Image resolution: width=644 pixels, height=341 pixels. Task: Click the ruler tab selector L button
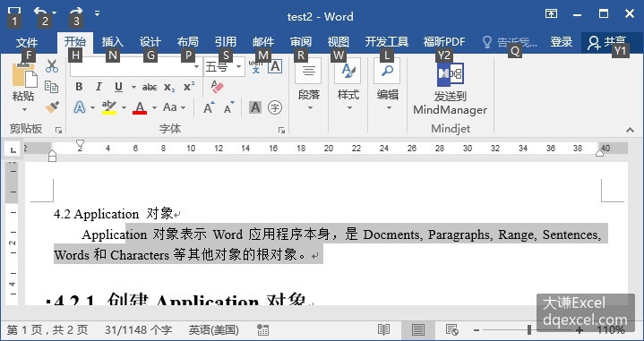tap(13, 149)
